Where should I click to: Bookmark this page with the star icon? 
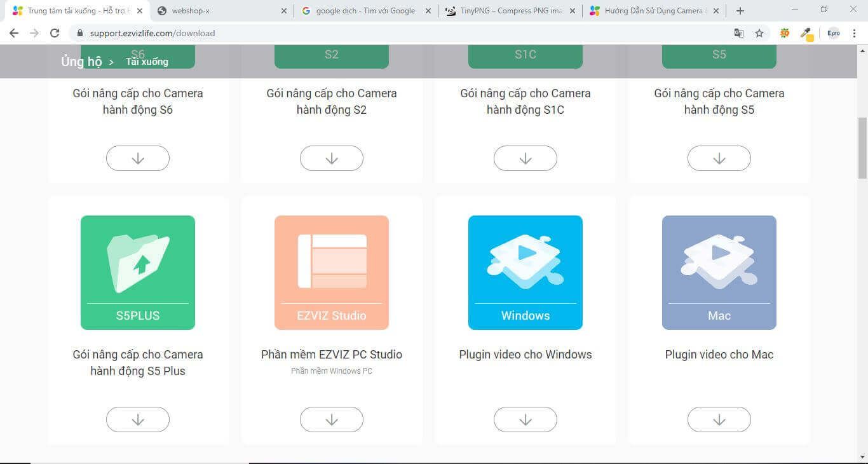759,33
